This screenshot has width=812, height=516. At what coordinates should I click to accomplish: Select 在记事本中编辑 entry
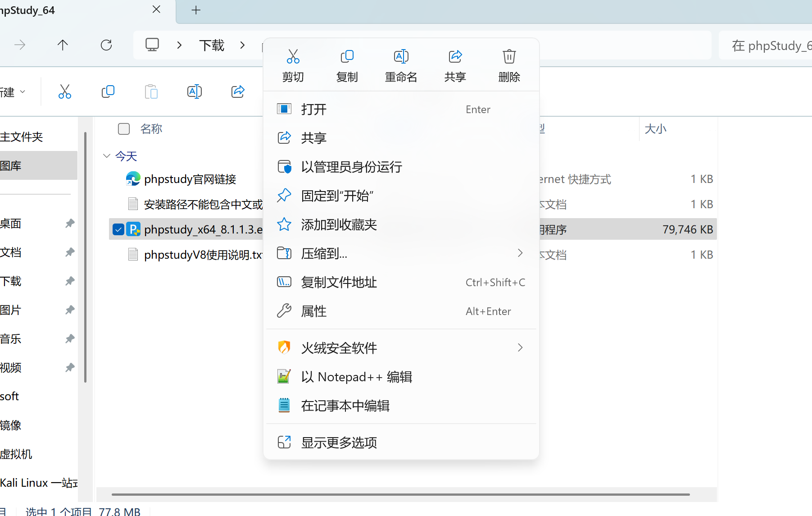[401, 406]
